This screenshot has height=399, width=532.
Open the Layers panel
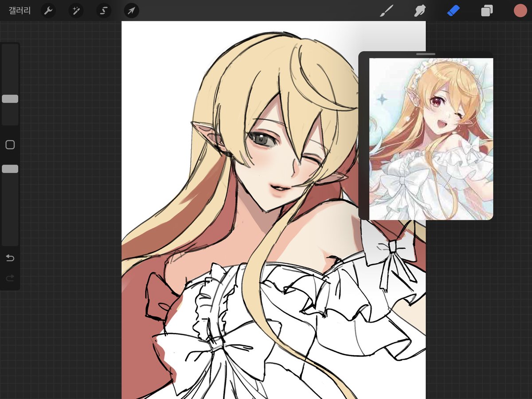coord(487,11)
